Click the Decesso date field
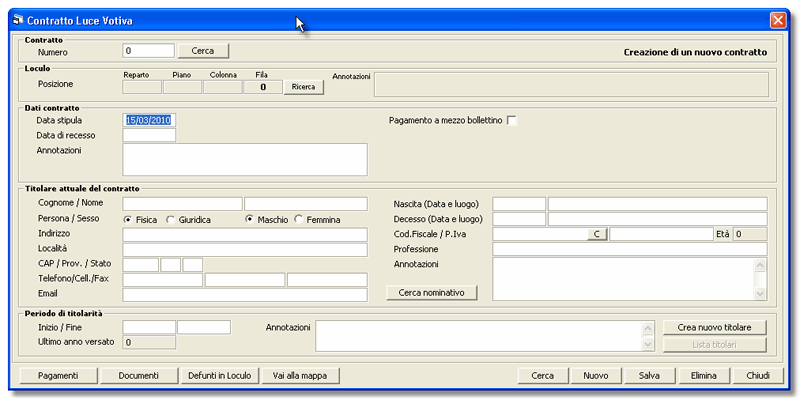The height and width of the screenshot is (400, 800). pyautogui.click(x=519, y=219)
